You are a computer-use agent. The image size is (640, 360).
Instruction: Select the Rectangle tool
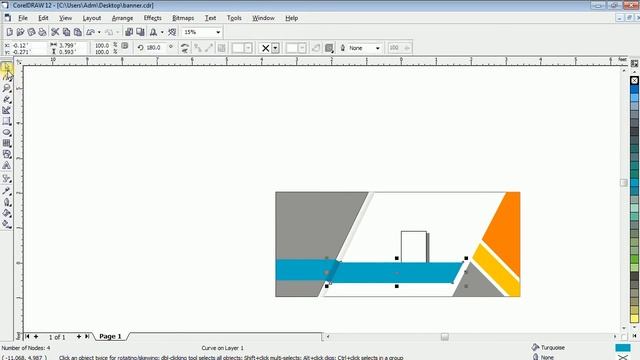coord(7,121)
